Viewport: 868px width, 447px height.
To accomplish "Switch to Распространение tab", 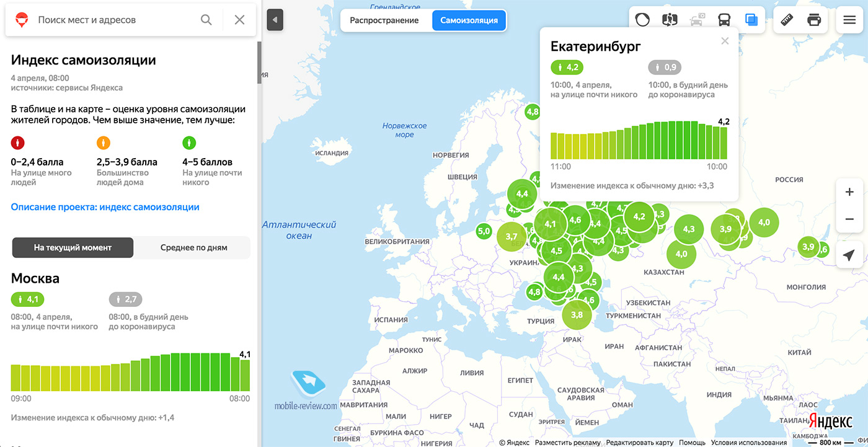I will pyautogui.click(x=384, y=20).
